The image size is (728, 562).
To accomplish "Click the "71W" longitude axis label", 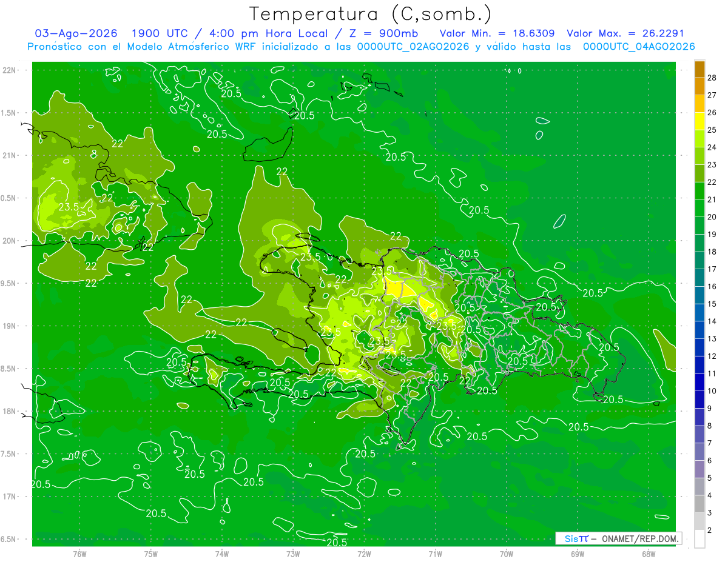I will (435, 554).
